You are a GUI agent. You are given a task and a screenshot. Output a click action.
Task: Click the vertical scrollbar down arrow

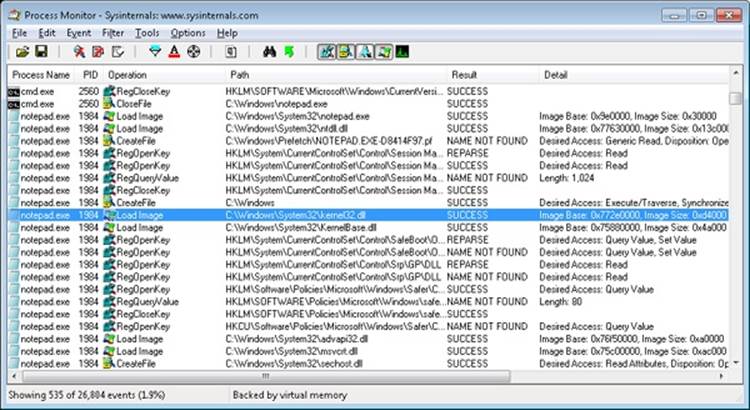pyautogui.click(x=736, y=364)
